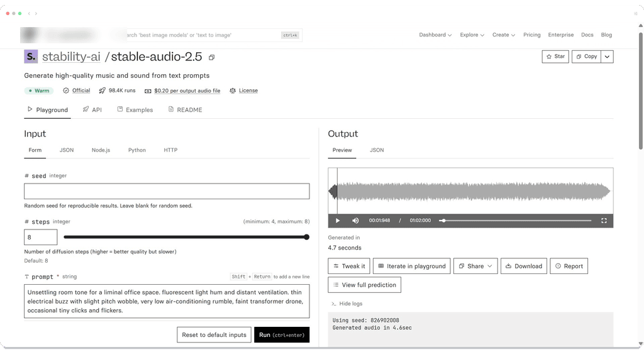Viewport: 644px width, 352px height.
Task: View the README tab
Action: click(x=186, y=110)
